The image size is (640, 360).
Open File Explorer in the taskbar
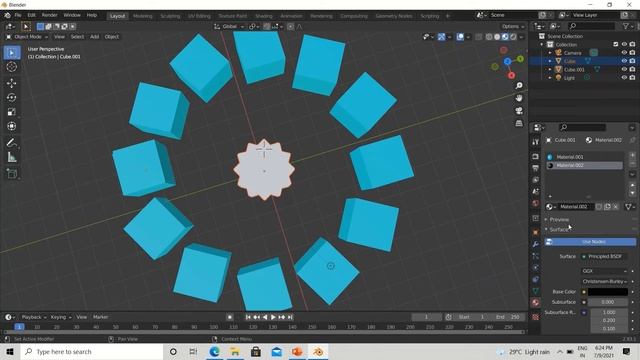[235, 352]
